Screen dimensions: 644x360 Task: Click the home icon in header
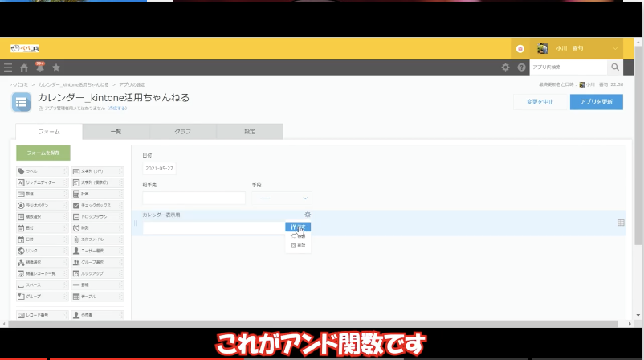(x=24, y=67)
